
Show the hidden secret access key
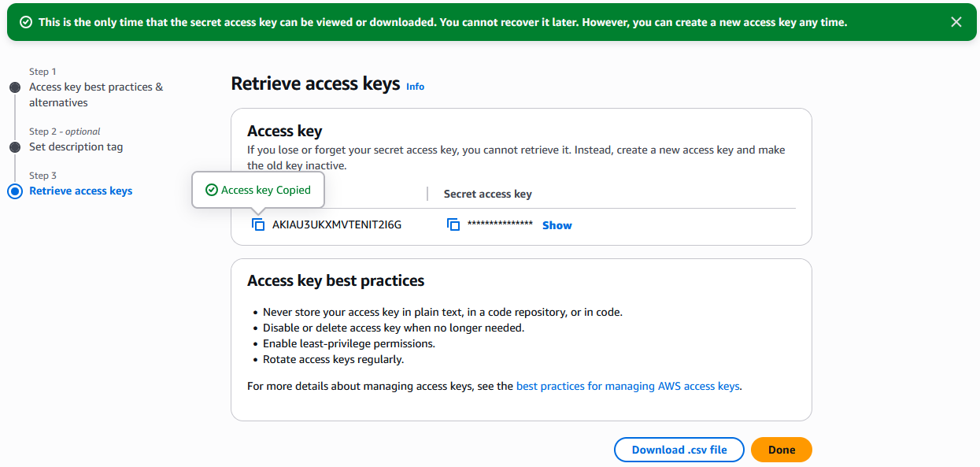[x=557, y=225]
